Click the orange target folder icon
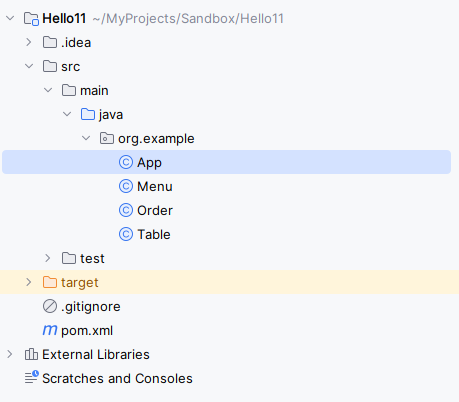 (50, 282)
